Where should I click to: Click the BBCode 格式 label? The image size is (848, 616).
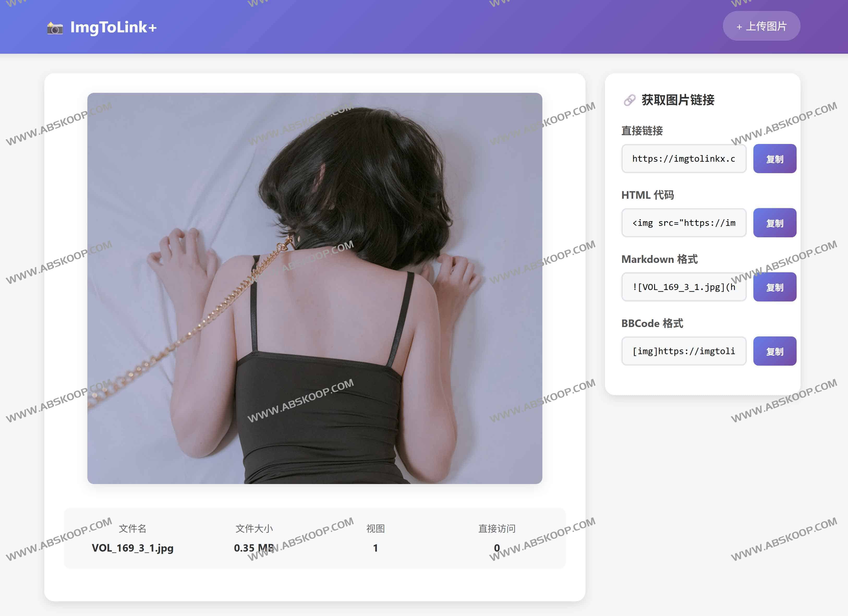pos(652,324)
